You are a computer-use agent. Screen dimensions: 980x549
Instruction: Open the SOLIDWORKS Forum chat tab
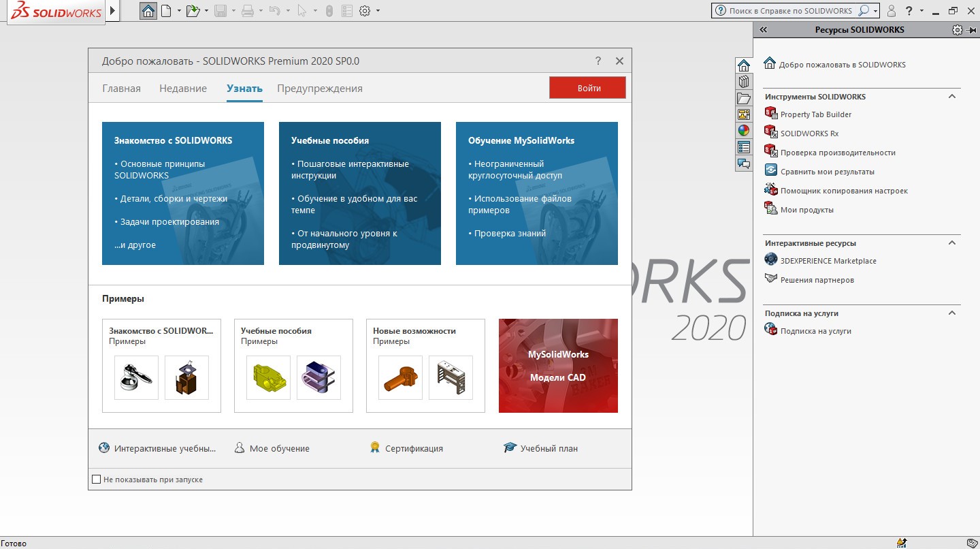tap(744, 163)
